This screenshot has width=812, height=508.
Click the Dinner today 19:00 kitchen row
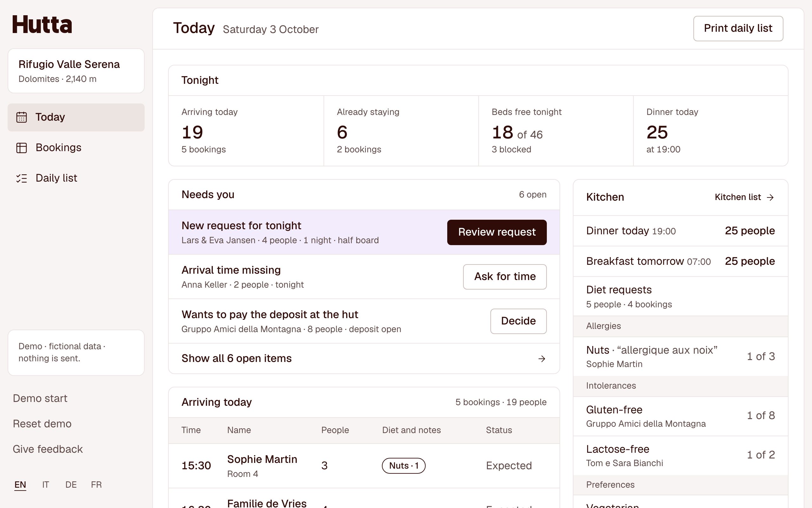[680, 231]
